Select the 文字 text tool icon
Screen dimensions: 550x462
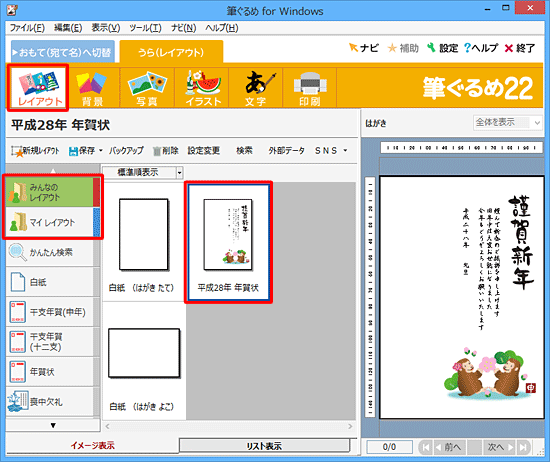(256, 88)
